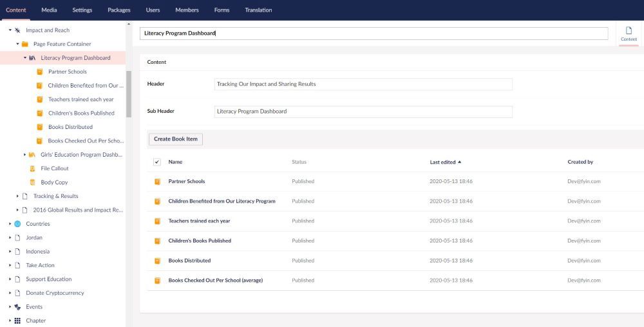Click the Status column header

coord(299,162)
